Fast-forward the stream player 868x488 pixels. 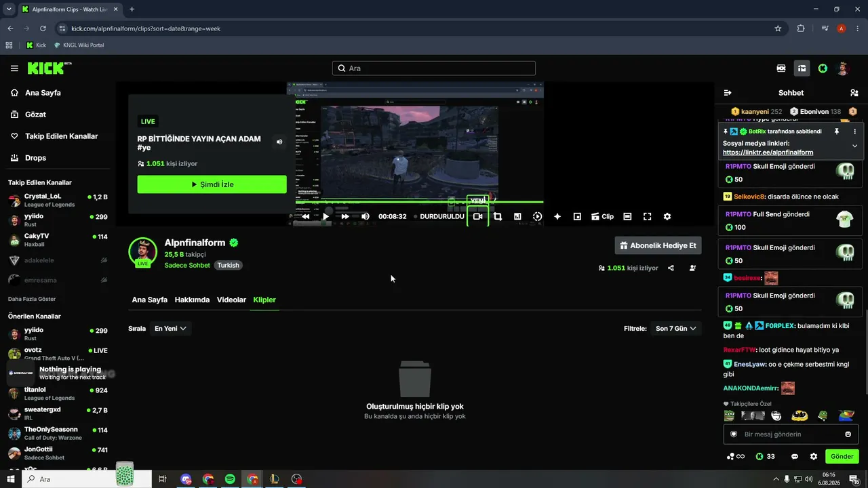pyautogui.click(x=345, y=216)
